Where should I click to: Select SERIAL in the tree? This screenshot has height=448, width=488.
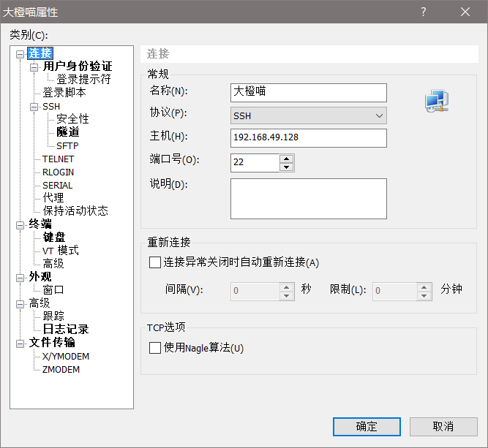[58, 186]
